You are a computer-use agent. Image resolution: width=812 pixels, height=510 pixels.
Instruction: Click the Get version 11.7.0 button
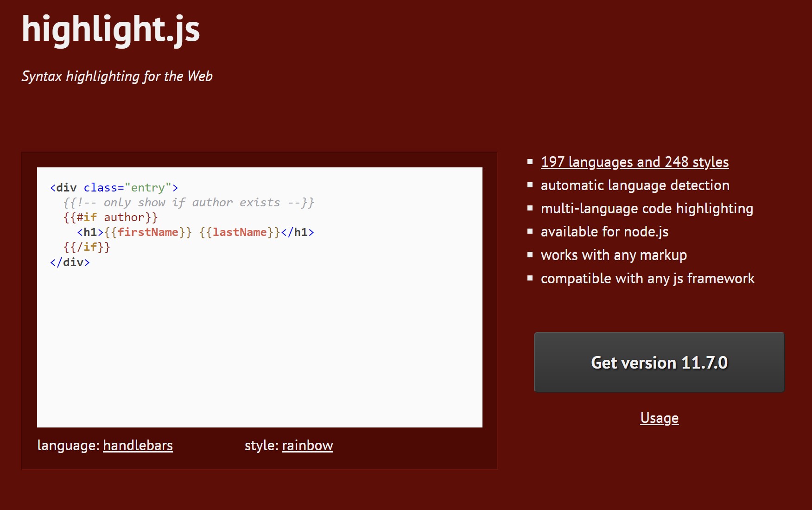tap(659, 362)
